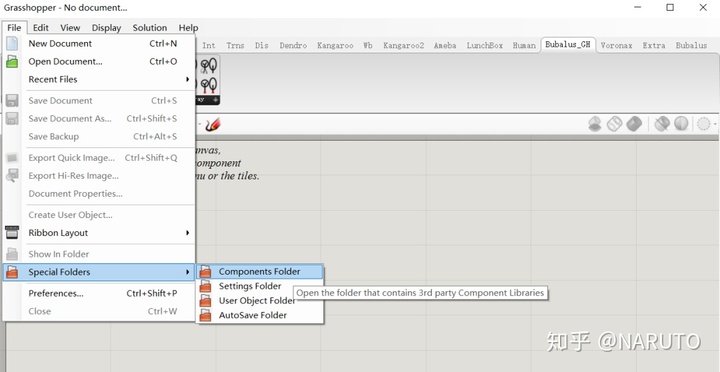Viewport: 720px width, 372px height.
Task: Switch to the Human ribbon tab
Action: [x=524, y=45]
